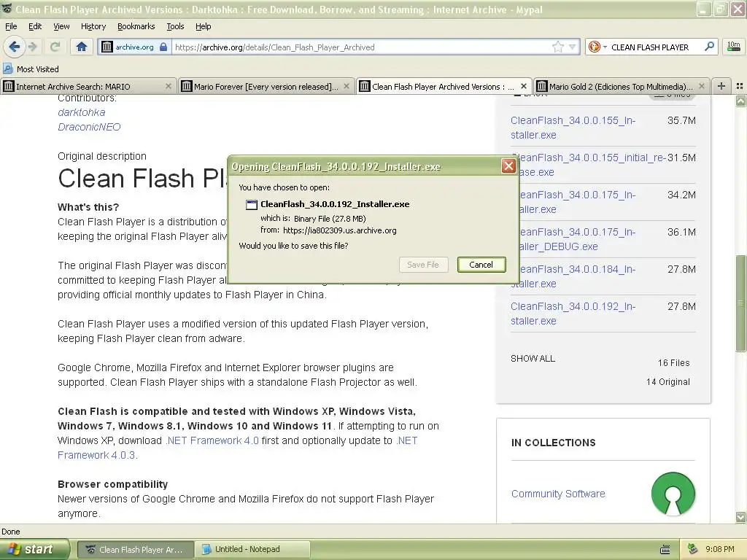Click the CLEAN FLASH PLAYER search field
This screenshot has width=747, height=560.
click(656, 47)
